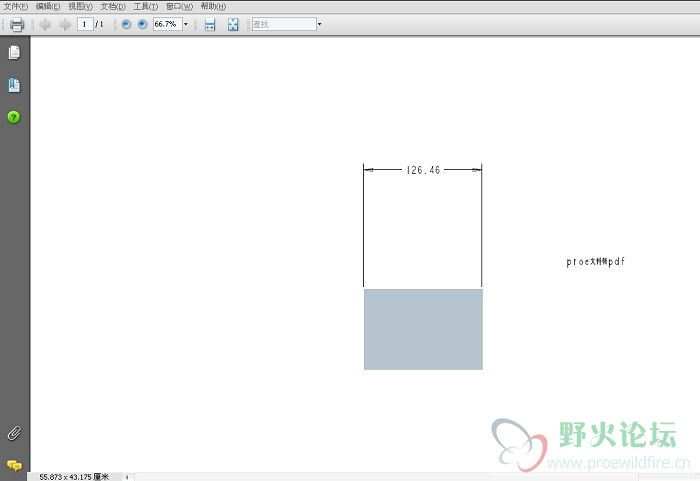Expand the find options dropdown arrow
700x481 pixels.
click(x=319, y=24)
